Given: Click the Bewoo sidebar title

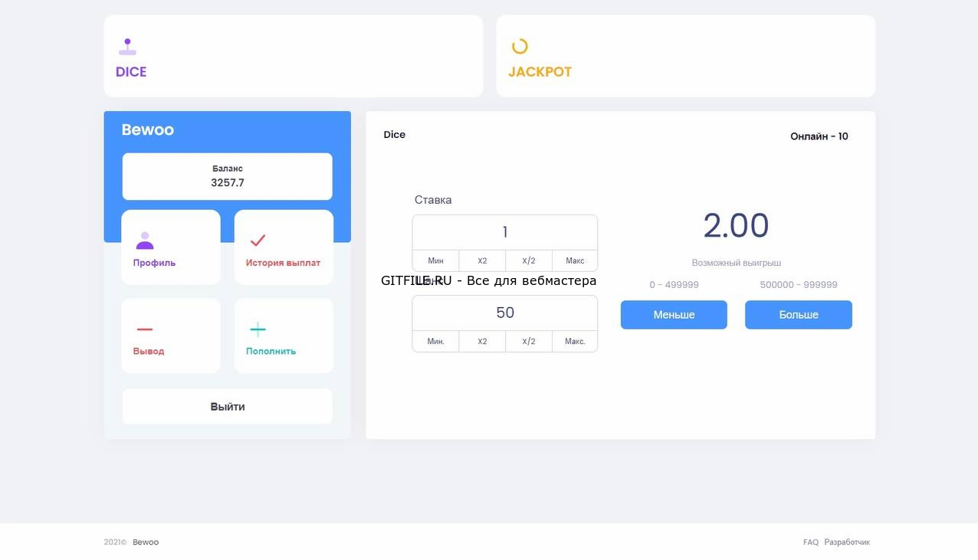Looking at the screenshot, I should (148, 129).
